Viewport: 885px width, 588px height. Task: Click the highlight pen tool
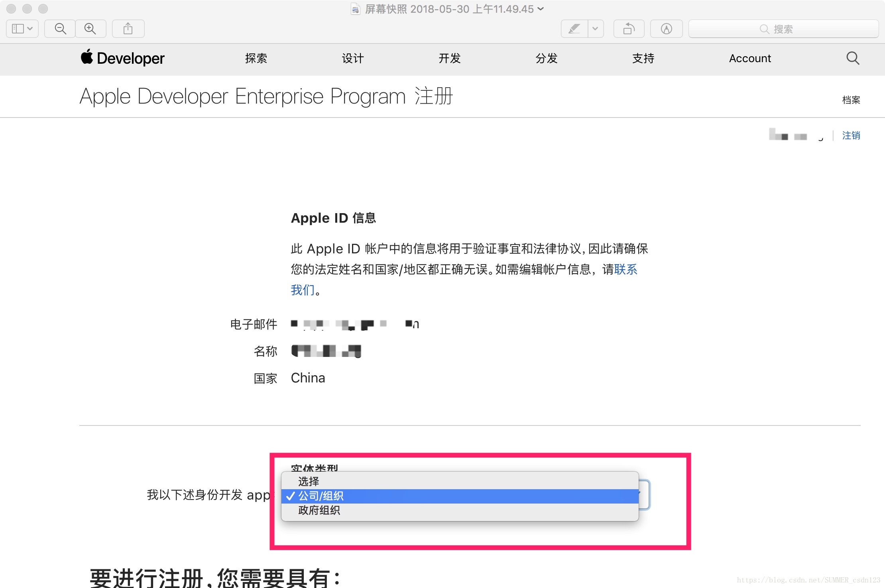[x=574, y=29]
